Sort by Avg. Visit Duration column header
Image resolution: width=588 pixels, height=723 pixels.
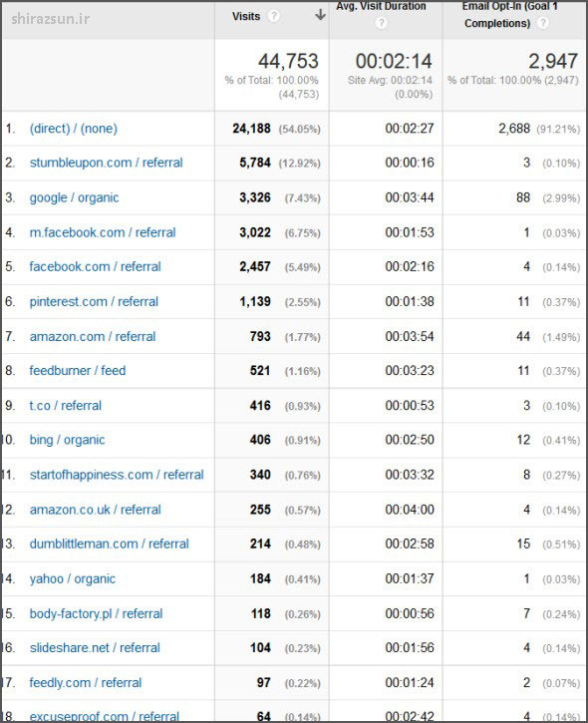pos(381,6)
